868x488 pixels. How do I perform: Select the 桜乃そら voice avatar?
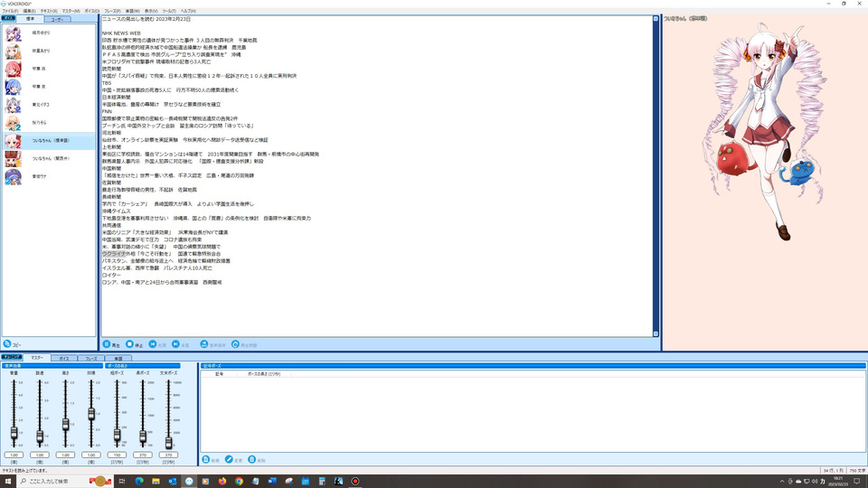point(14,123)
